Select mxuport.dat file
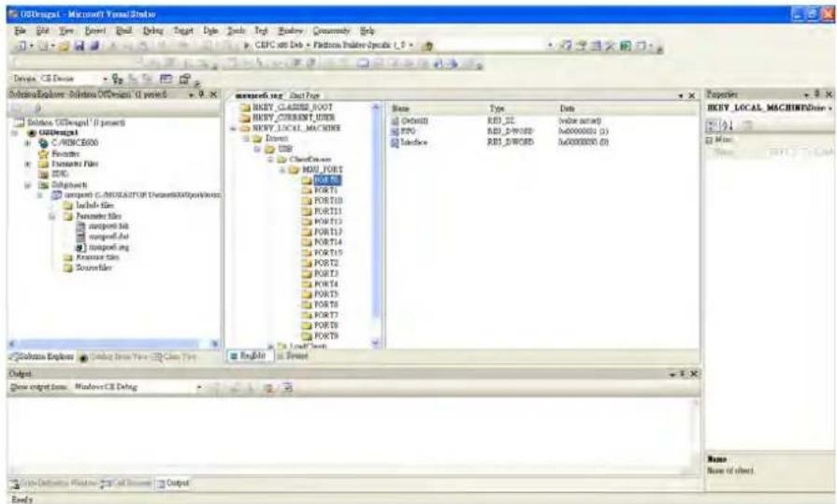This screenshot has height=504, width=837. pos(108,237)
